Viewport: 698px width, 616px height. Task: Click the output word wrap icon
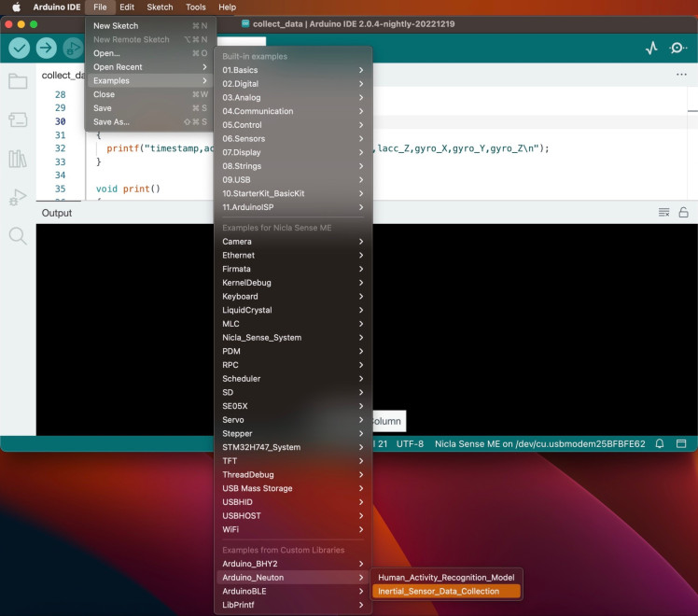point(663,213)
